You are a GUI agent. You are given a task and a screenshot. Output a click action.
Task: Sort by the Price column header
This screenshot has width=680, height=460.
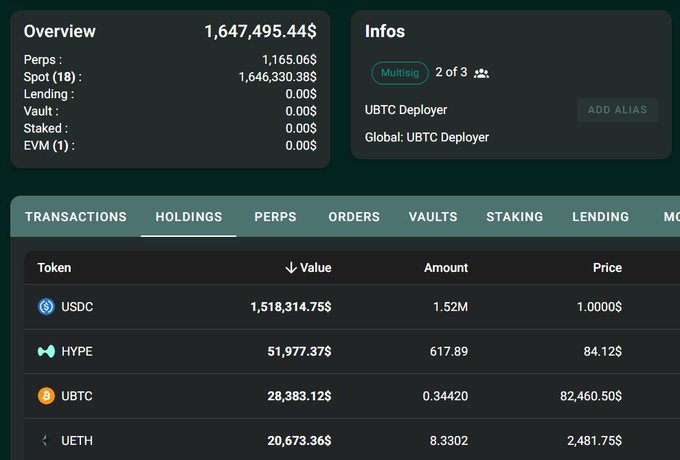point(607,268)
